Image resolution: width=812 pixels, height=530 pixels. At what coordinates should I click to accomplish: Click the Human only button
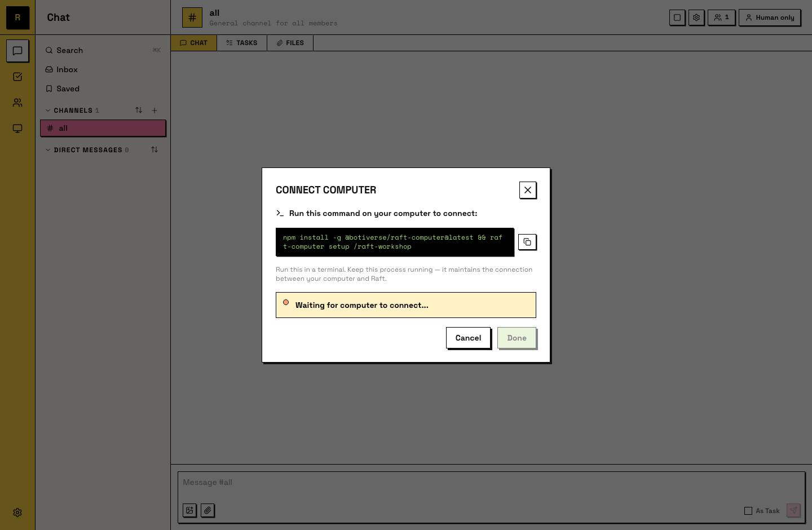[770, 17]
